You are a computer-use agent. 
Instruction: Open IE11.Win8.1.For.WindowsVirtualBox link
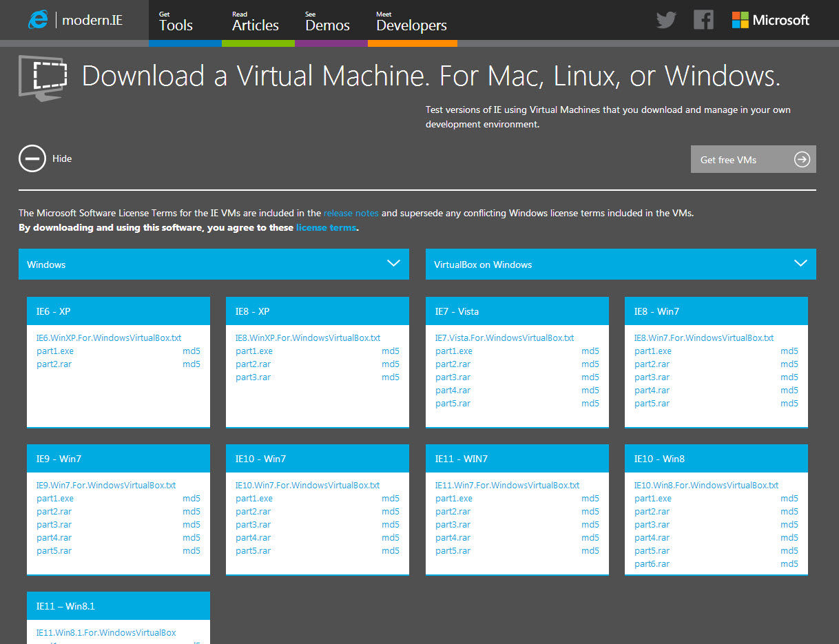point(106,632)
